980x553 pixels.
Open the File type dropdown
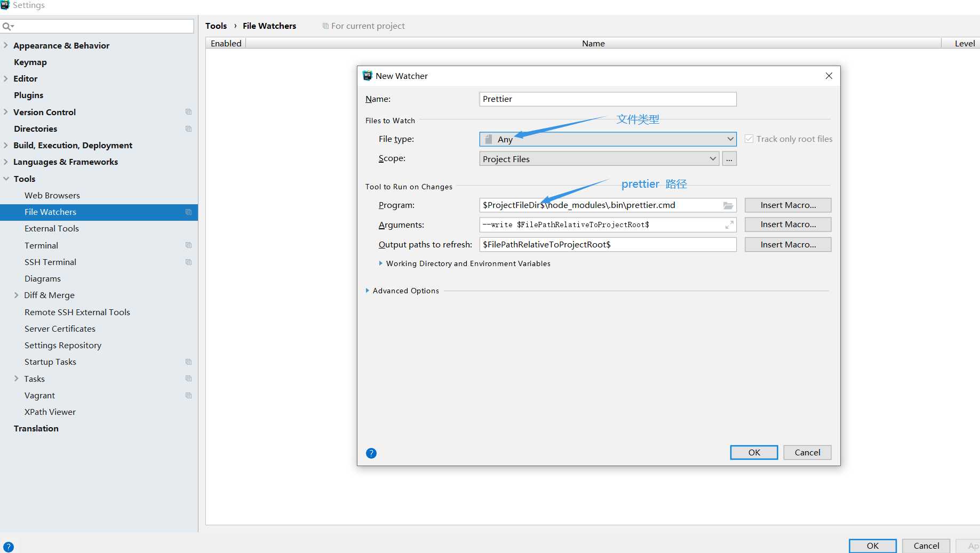coord(607,139)
